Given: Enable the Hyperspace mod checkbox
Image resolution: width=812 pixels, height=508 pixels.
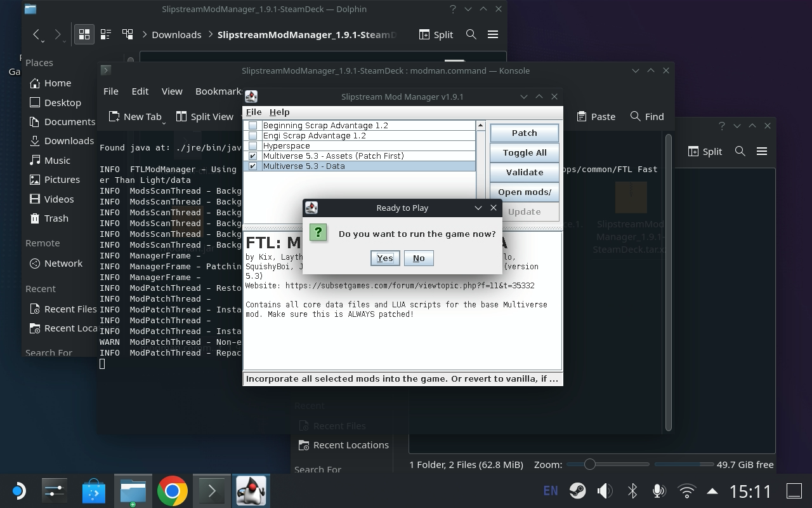Looking at the screenshot, I should (x=253, y=146).
